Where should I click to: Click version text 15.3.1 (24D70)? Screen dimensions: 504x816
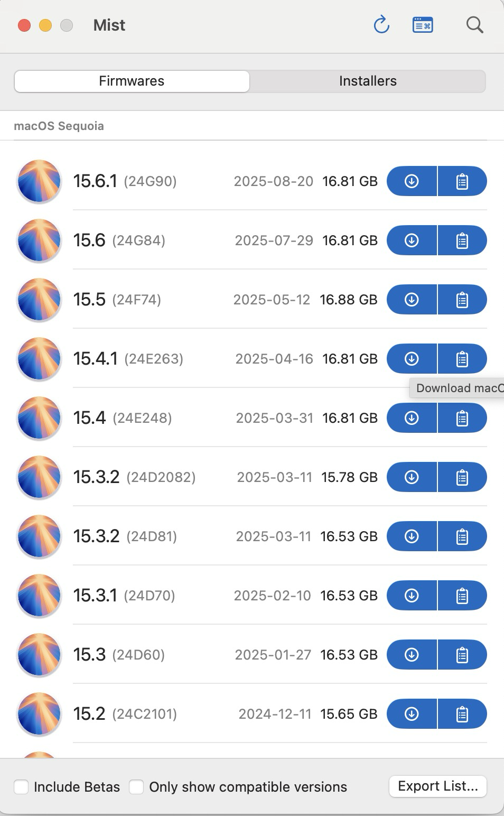[x=124, y=596]
